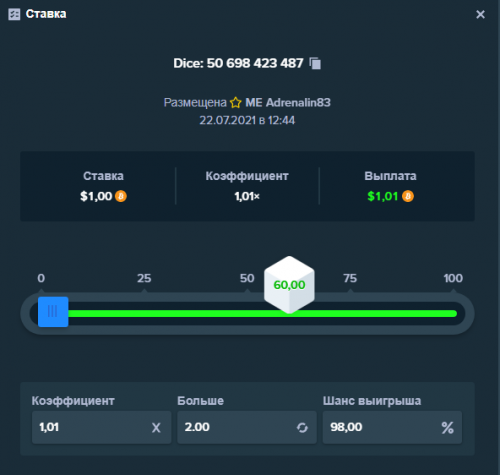Image resolution: width=500 pixels, height=475 pixels.
Task: Click the 25 mark on the slider scale
Action: click(144, 278)
